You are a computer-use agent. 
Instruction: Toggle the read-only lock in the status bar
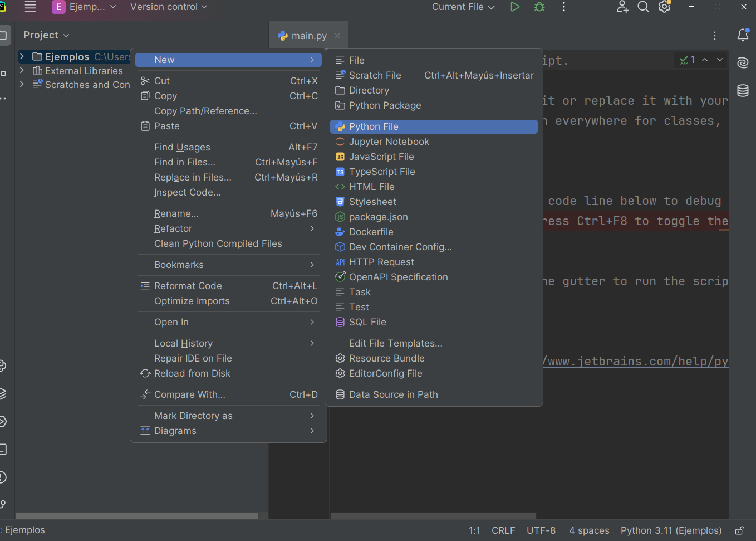tap(739, 530)
